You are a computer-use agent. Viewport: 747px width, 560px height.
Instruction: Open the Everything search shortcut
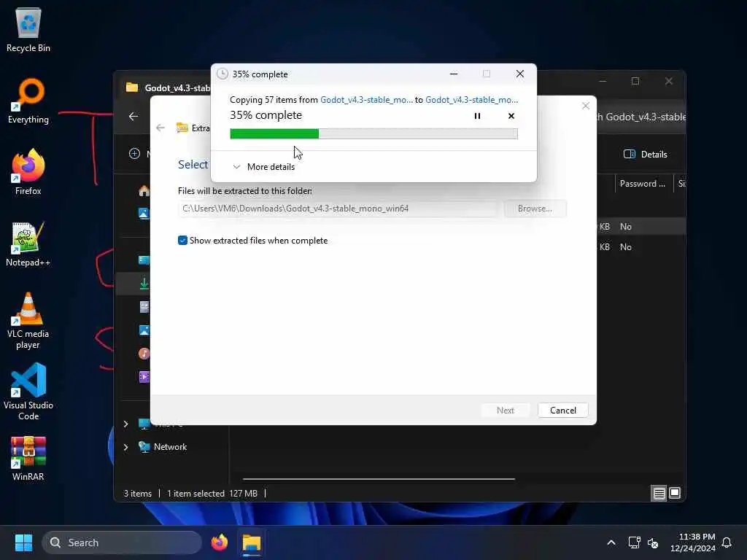tap(28, 101)
